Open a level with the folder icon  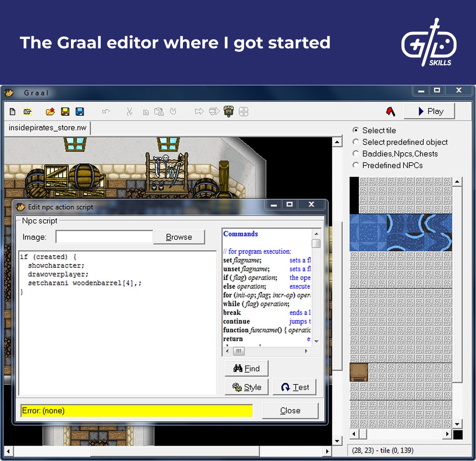click(50, 112)
